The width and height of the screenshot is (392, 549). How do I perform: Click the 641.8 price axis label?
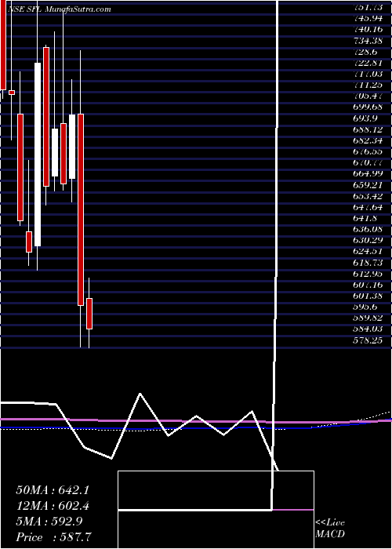tap(365, 219)
